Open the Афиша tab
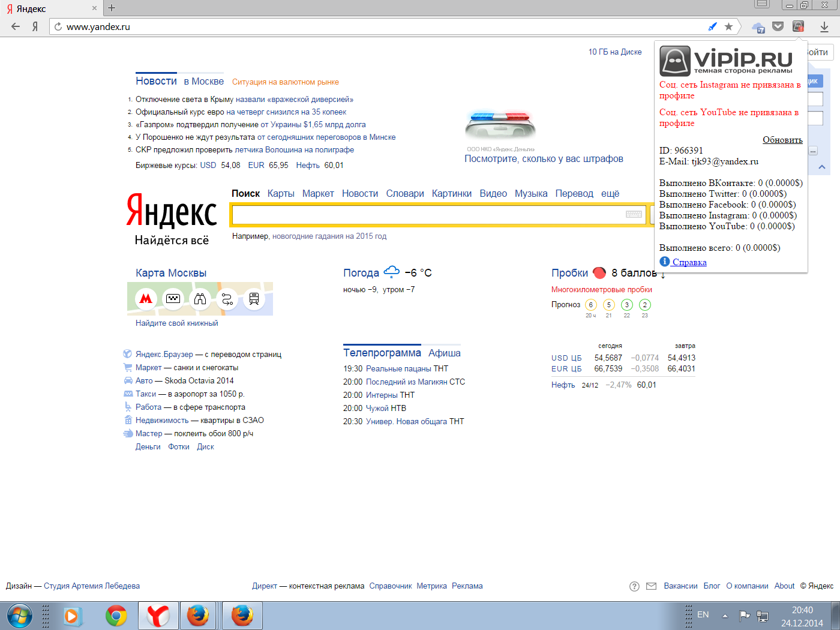The image size is (840, 630). point(445,353)
